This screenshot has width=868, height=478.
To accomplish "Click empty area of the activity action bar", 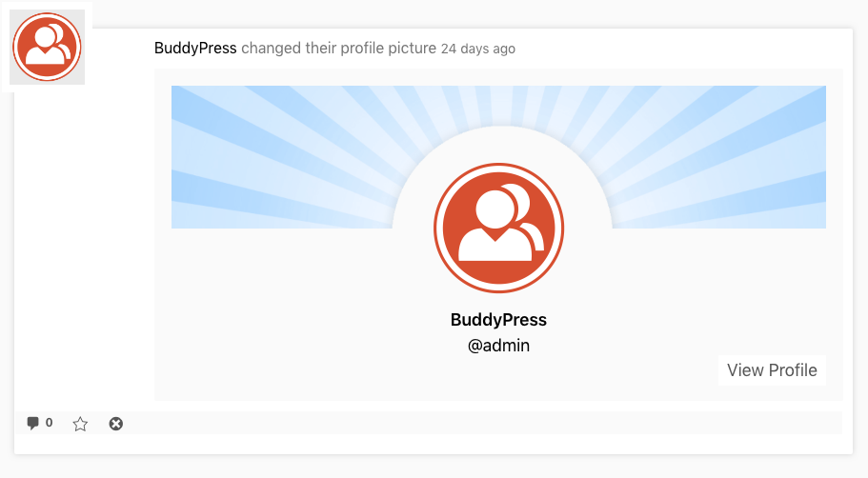I will tap(476, 423).
